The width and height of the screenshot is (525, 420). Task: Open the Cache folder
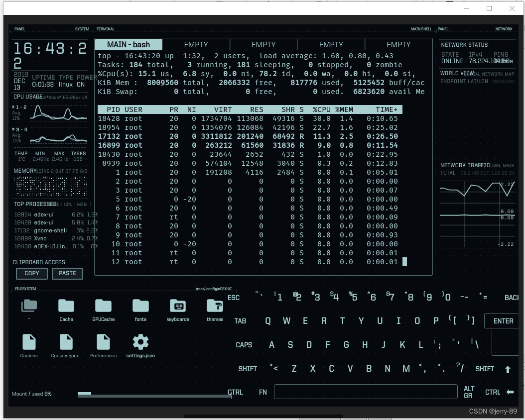66,305
